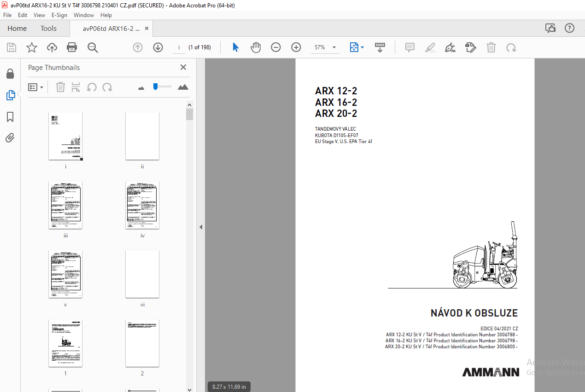The height and width of the screenshot is (392, 585).
Task: Select page 1 thumbnail
Action: click(65, 343)
